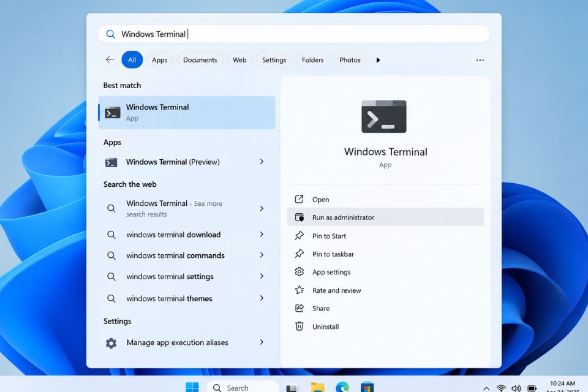Click the battery icon in system tray
Image resolution: width=588 pixels, height=392 pixels.
pos(532,388)
